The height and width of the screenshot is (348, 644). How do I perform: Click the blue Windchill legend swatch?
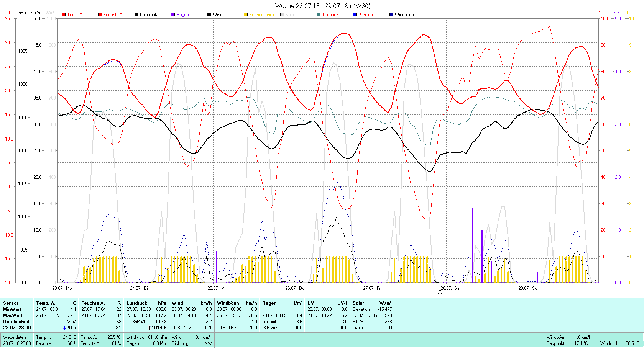coord(355,15)
